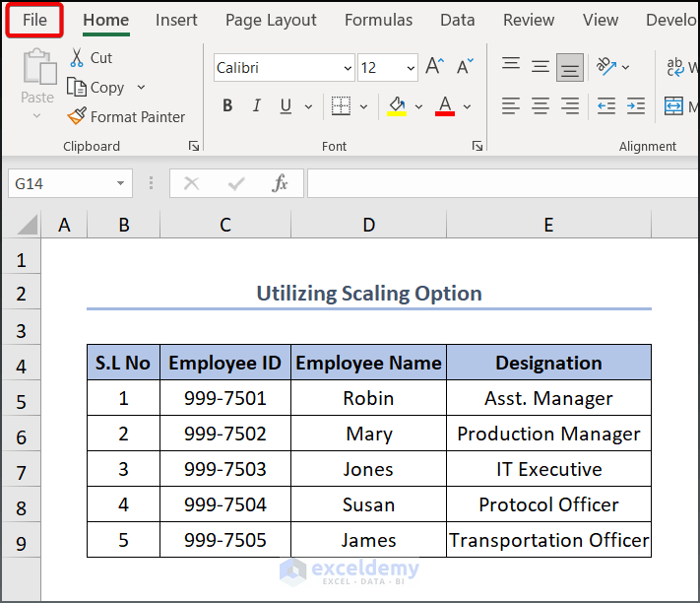This screenshot has width=700, height=603.
Task: Select column B header
Action: tap(124, 225)
